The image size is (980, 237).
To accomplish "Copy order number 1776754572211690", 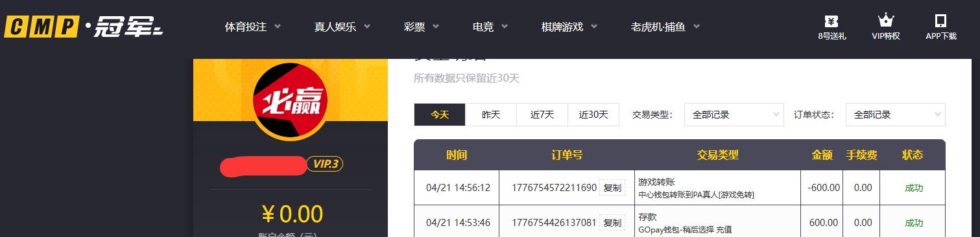I will pyautogui.click(x=612, y=188).
